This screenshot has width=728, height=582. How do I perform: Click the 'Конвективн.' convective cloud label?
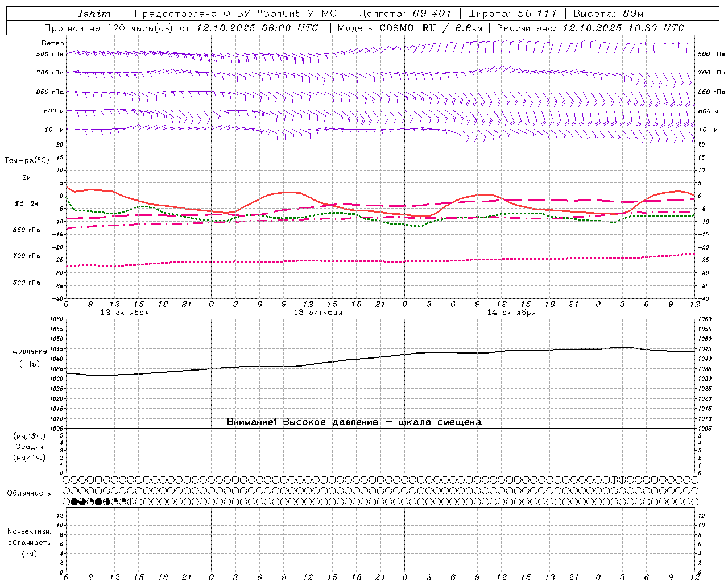(x=29, y=531)
